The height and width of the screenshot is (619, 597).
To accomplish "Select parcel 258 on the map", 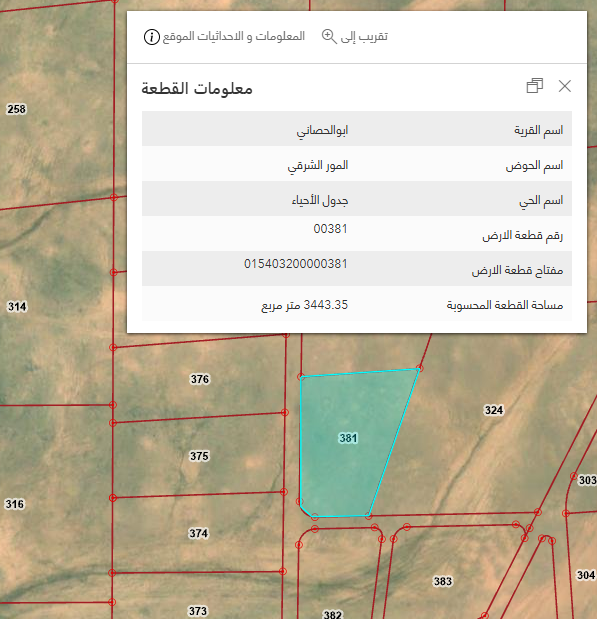I will coord(17,109).
